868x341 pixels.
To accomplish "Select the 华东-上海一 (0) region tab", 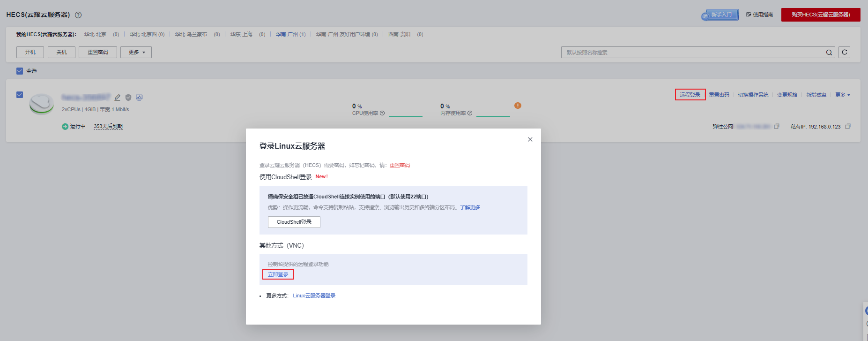I will pyautogui.click(x=248, y=34).
